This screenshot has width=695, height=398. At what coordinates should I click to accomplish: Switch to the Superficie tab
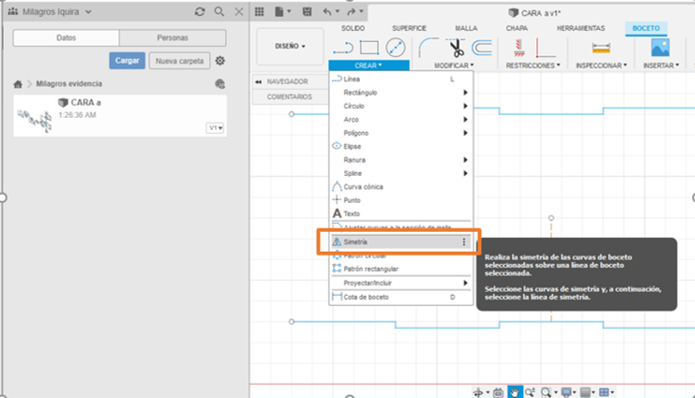coord(409,28)
